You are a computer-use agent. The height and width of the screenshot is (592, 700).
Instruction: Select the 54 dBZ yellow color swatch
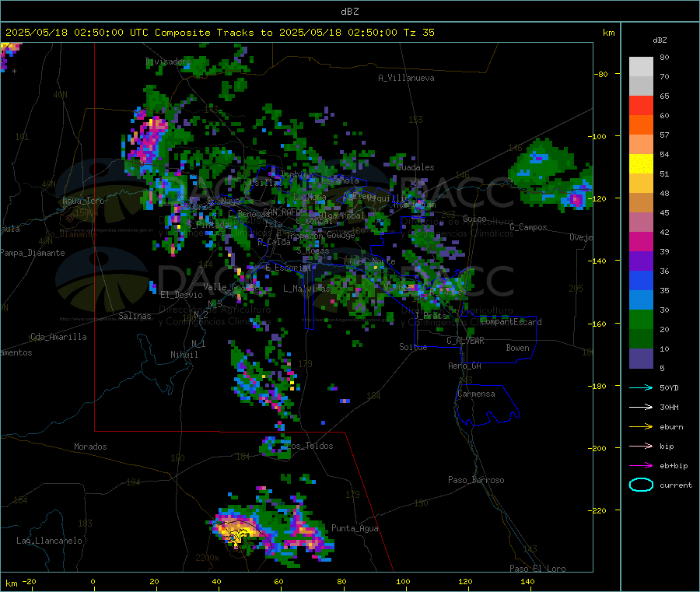pyautogui.click(x=641, y=164)
